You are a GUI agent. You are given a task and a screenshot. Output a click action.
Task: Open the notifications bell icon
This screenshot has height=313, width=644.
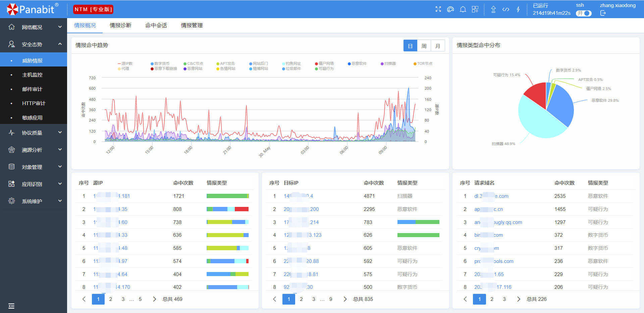click(463, 9)
